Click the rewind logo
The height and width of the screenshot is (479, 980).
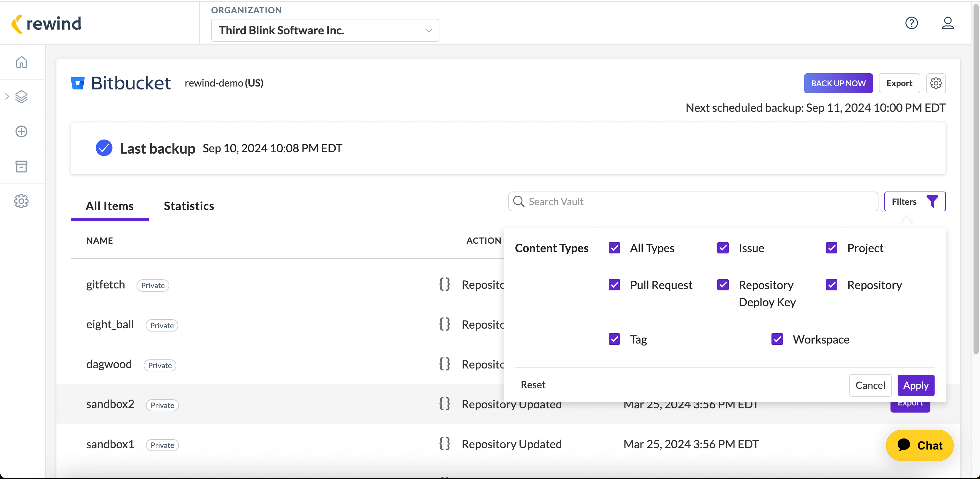click(x=46, y=24)
